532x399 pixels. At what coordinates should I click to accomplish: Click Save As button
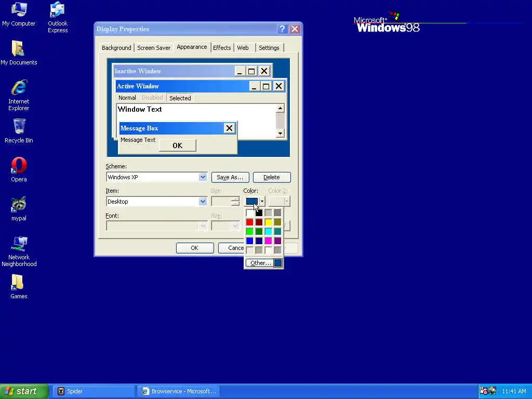[x=230, y=177]
